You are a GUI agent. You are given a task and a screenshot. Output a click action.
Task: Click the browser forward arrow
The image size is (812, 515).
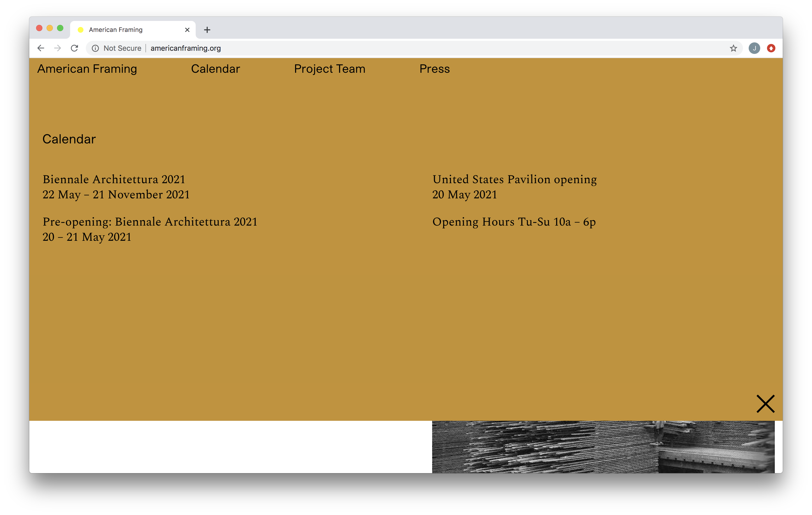(x=58, y=48)
